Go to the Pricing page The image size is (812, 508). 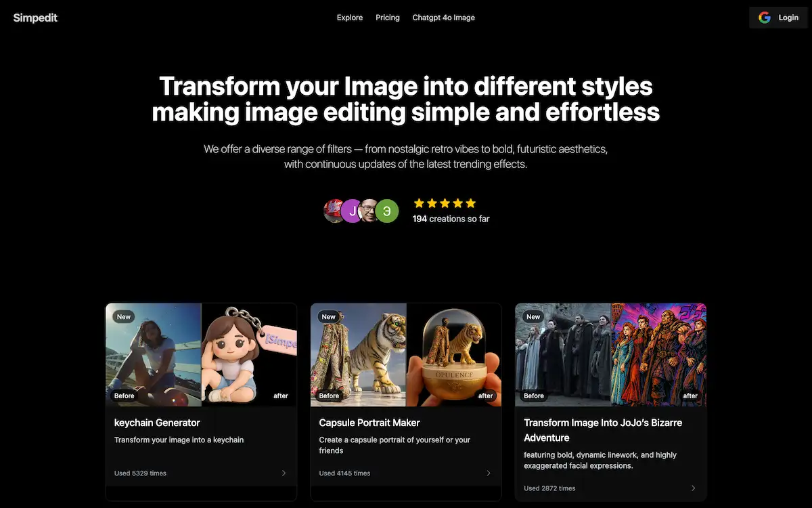point(388,18)
